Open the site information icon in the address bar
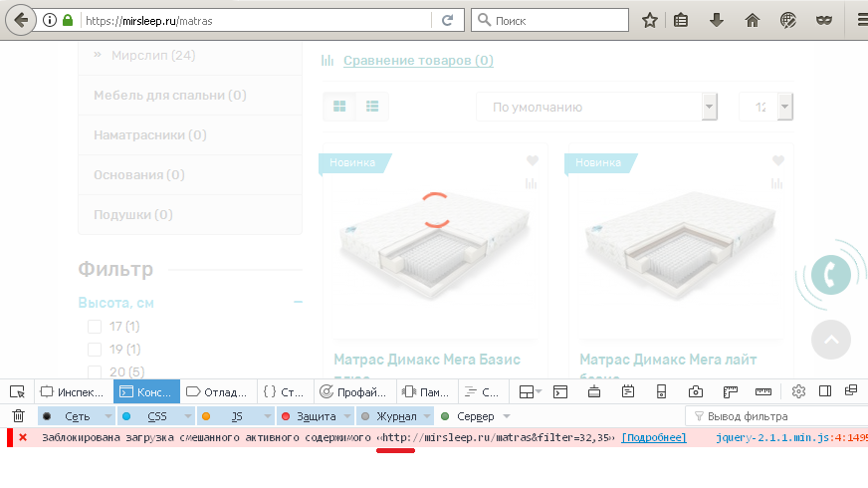The image size is (868, 488). click(x=50, y=21)
